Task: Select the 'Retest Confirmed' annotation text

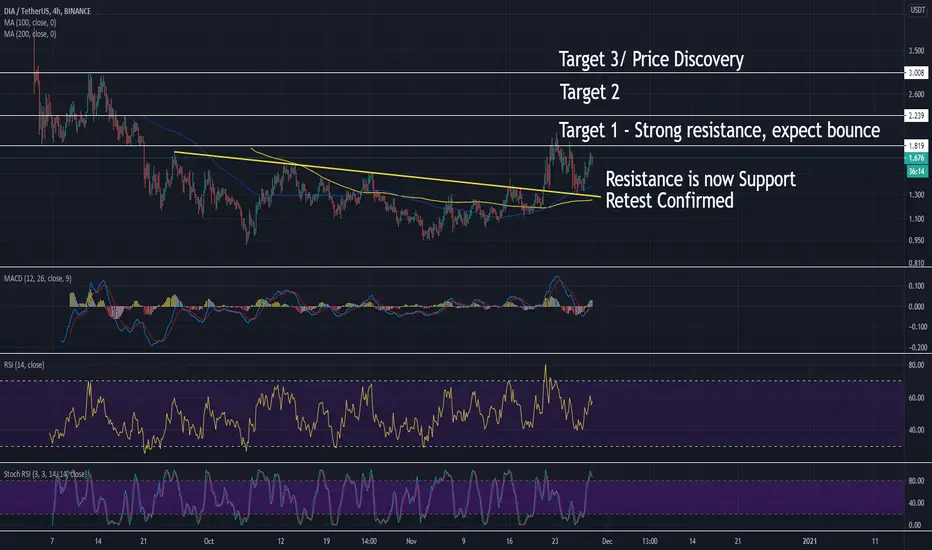Action: pos(669,200)
